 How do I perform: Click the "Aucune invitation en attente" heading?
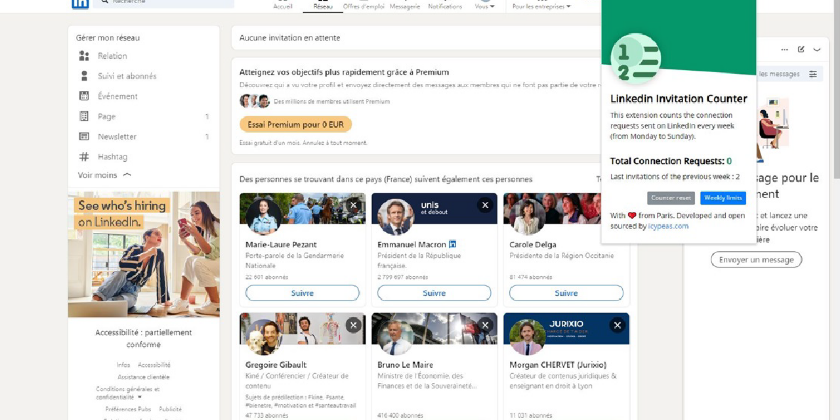(290, 38)
